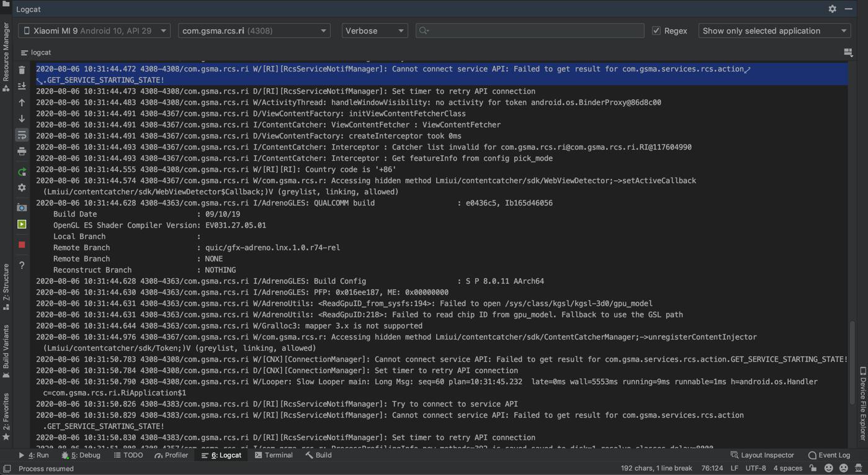Click the "Process resumed" status message
Image resolution: width=868 pixels, height=475 pixels.
coord(46,469)
